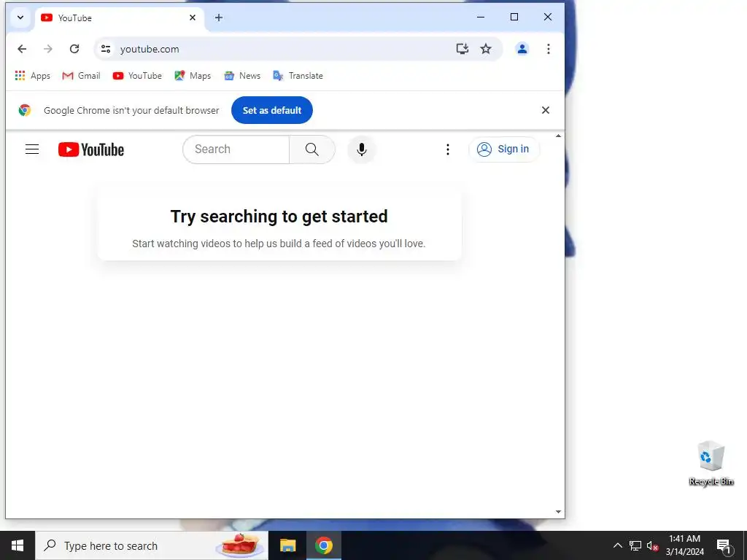747x560 pixels.
Task: Bookmark this page with the star
Action: (485, 49)
